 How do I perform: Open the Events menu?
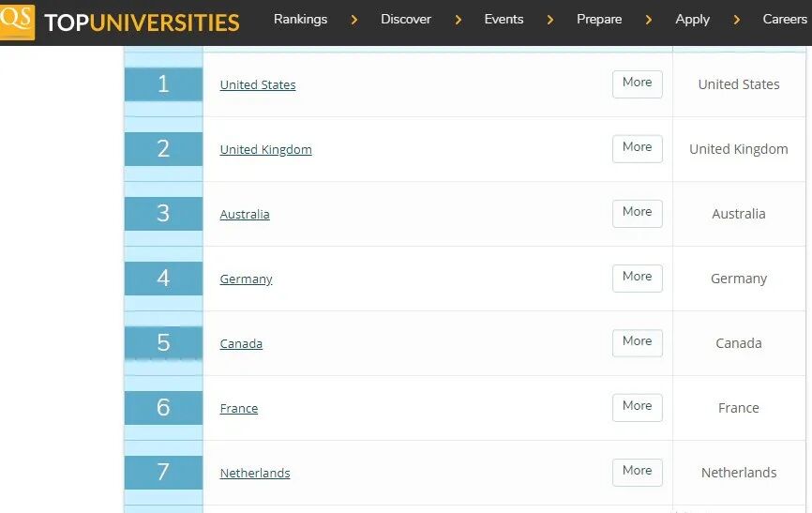504,19
